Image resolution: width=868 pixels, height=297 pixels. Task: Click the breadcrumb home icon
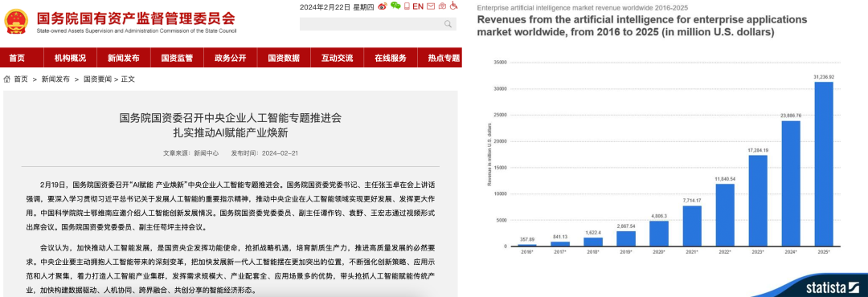point(6,79)
